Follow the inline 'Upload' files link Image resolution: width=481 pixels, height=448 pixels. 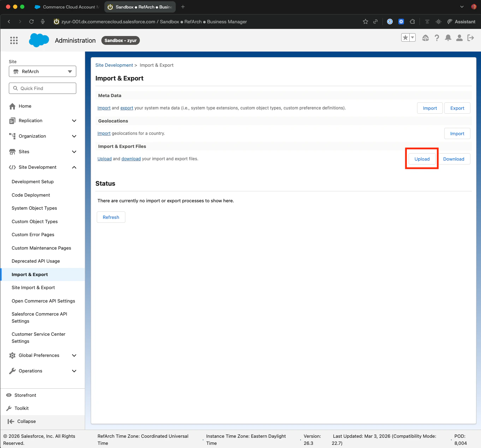(x=105, y=159)
